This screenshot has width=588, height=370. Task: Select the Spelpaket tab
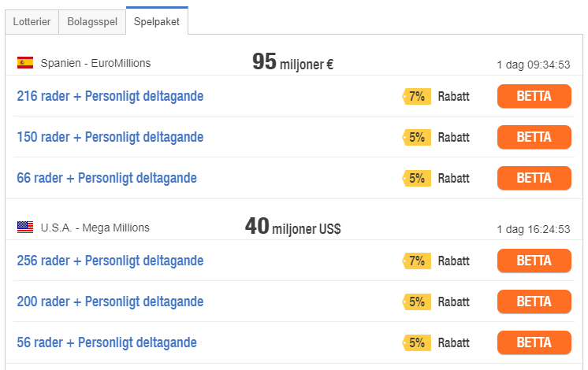[157, 21]
